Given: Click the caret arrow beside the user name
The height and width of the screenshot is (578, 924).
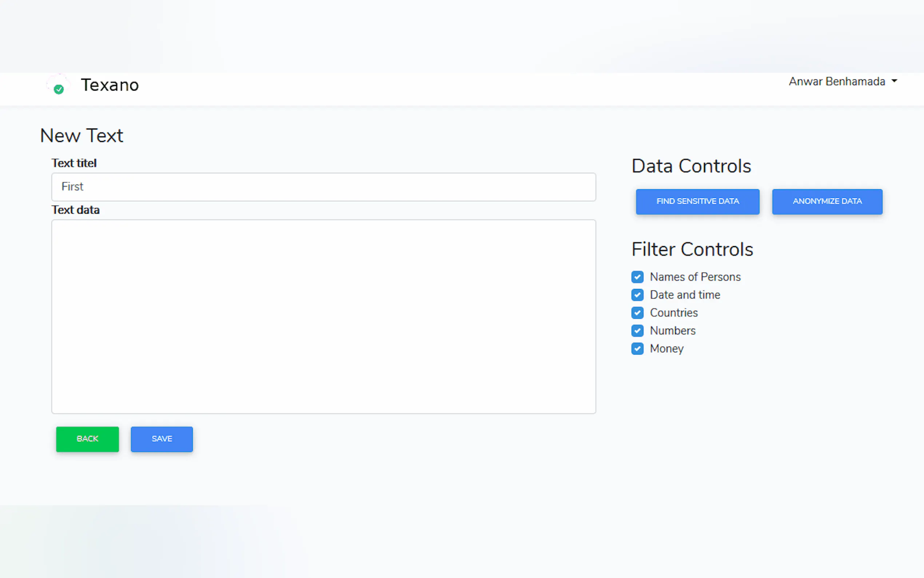Looking at the screenshot, I should coord(894,81).
